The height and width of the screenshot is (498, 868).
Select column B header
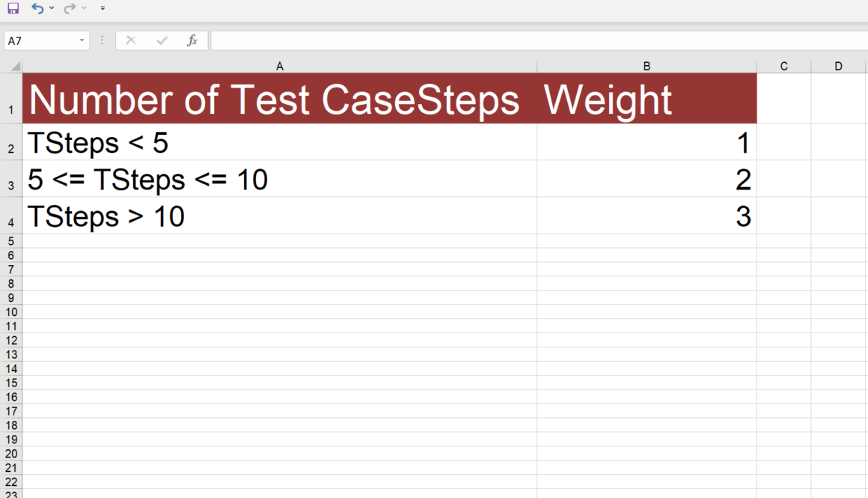[x=647, y=66]
